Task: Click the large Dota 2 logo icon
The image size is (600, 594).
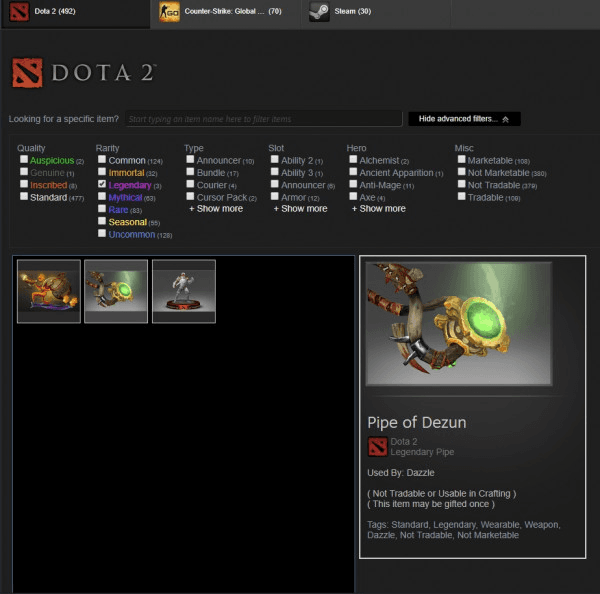Action: pyautogui.click(x=27, y=73)
